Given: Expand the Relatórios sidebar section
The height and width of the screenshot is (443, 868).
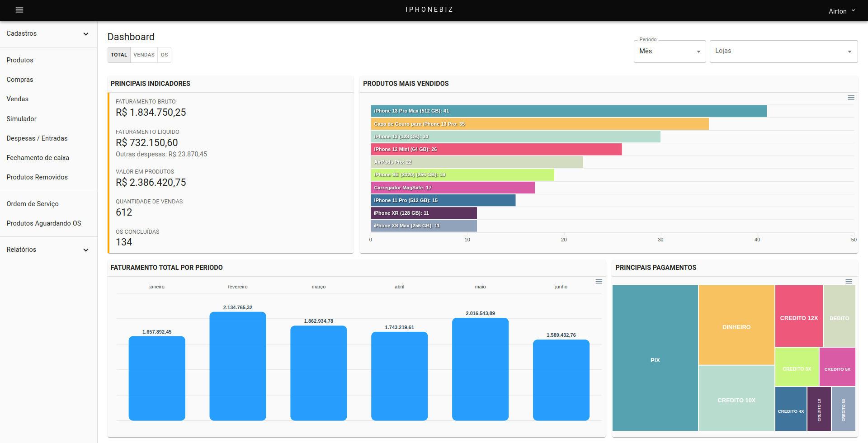Looking at the screenshot, I should (48, 250).
